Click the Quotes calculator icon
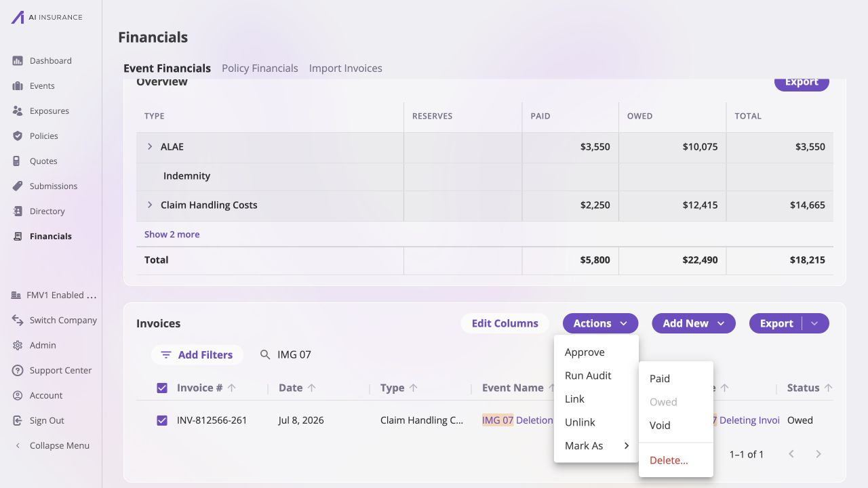This screenshot has height=488, width=868. (x=18, y=161)
